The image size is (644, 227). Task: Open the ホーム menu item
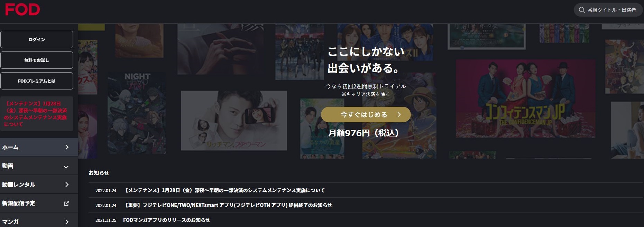click(x=39, y=147)
